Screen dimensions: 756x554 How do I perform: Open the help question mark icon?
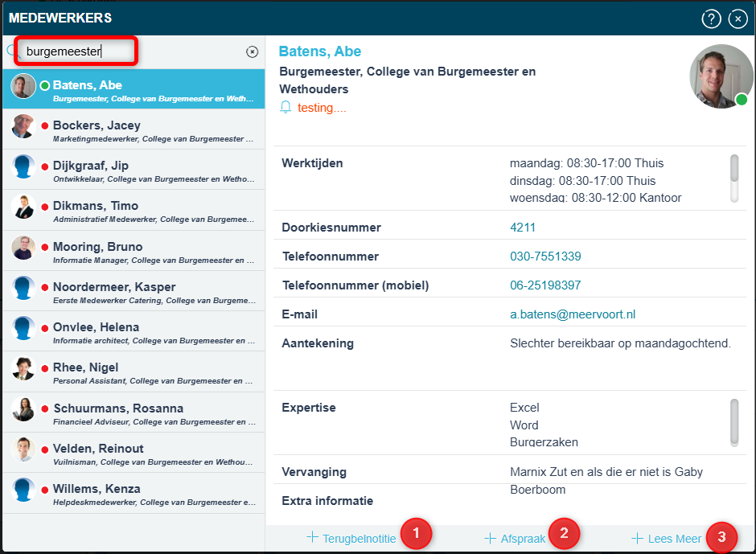(x=711, y=18)
